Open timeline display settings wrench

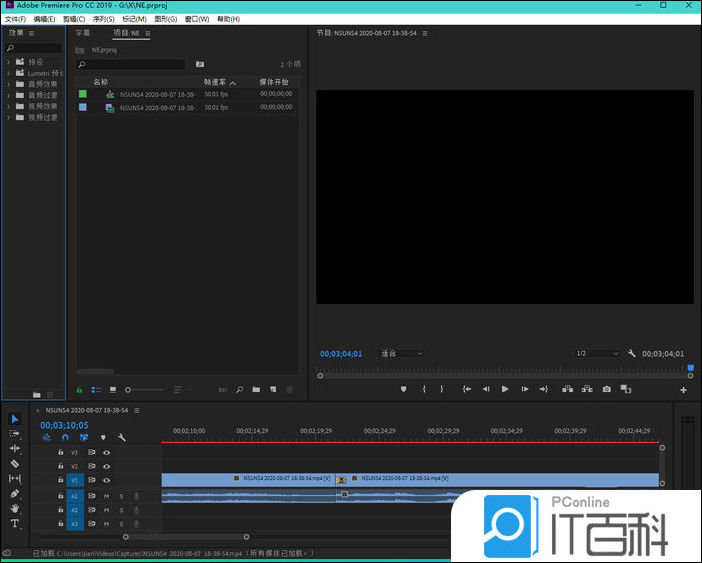pos(122,437)
